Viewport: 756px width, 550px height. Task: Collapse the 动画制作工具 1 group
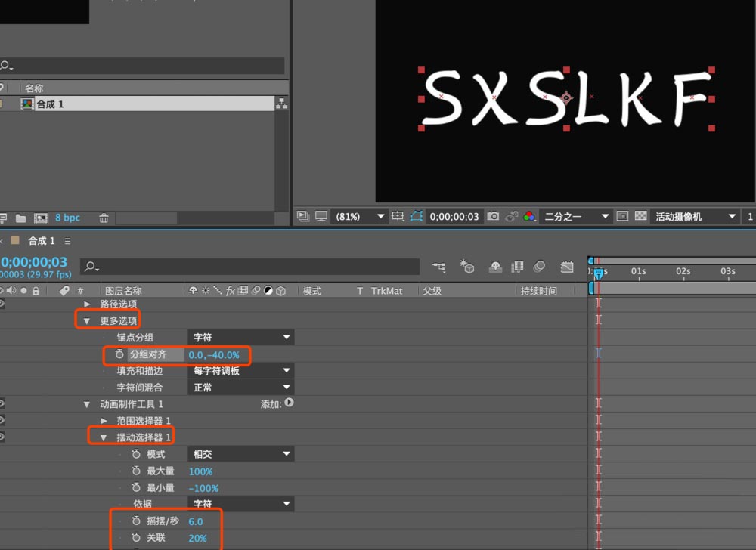(x=87, y=404)
